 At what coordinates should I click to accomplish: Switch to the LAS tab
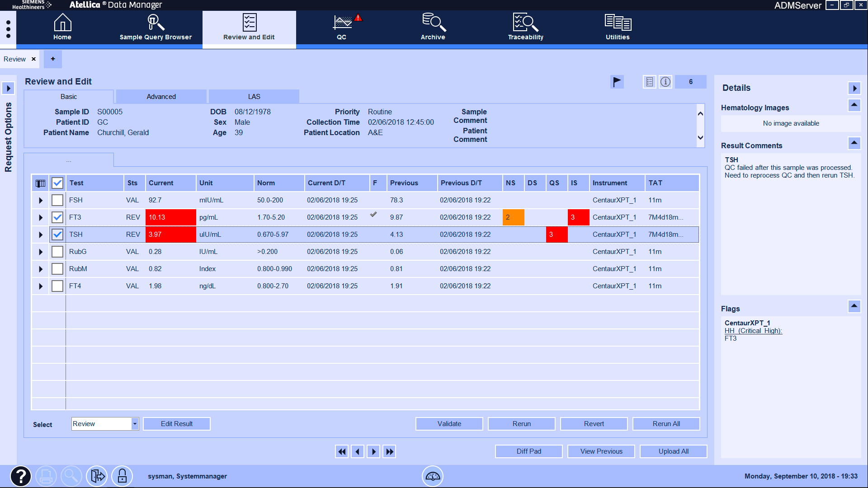tap(254, 97)
